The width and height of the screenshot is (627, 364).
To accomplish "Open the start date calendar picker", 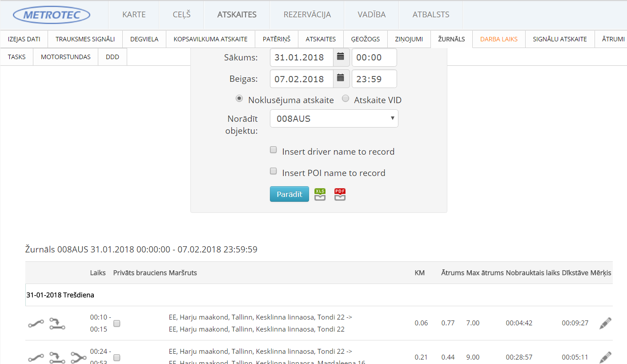I will point(341,57).
